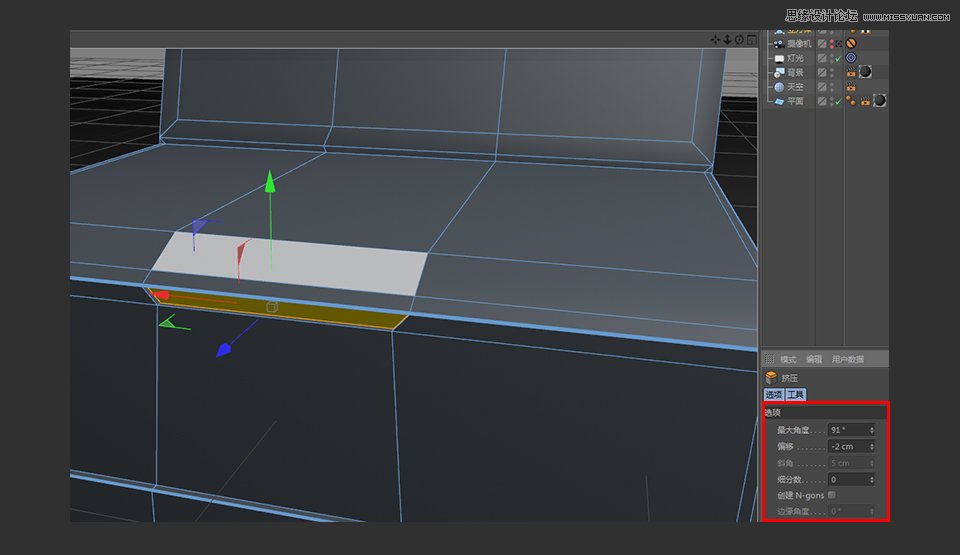Screen dimensions: 960x555
Task: Click the blue target tag on 灯光
Action: (x=851, y=58)
